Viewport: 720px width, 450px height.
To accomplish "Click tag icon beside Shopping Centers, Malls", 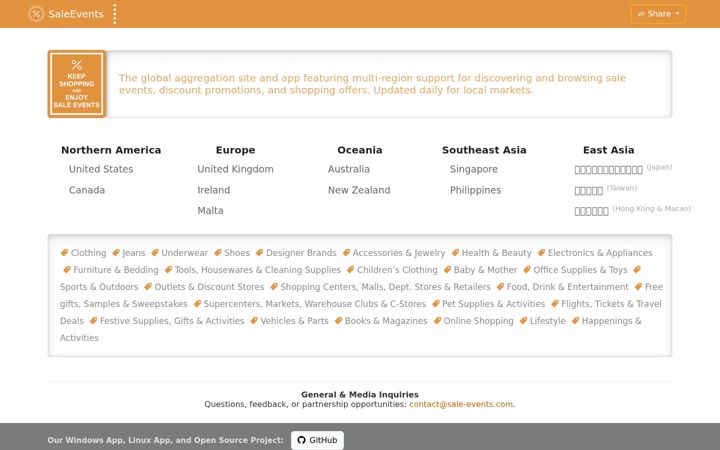I will pyautogui.click(x=274, y=287).
